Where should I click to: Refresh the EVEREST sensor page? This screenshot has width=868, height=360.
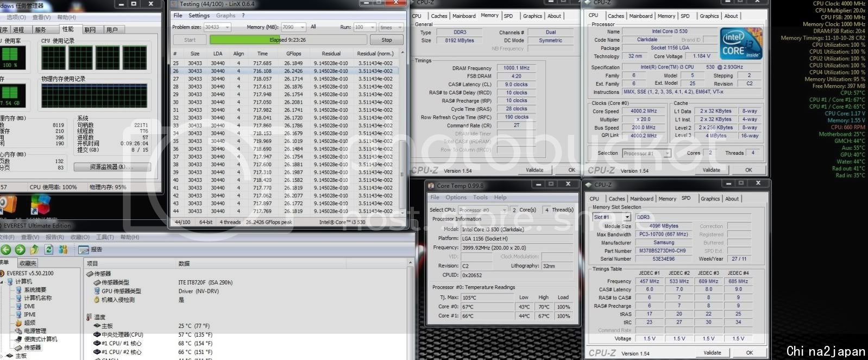tap(49, 250)
